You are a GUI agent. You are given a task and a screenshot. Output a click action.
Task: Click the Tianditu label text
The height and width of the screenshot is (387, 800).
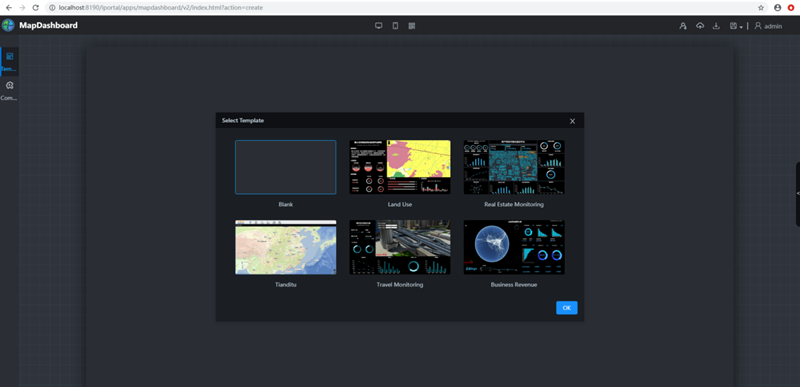[x=286, y=285]
